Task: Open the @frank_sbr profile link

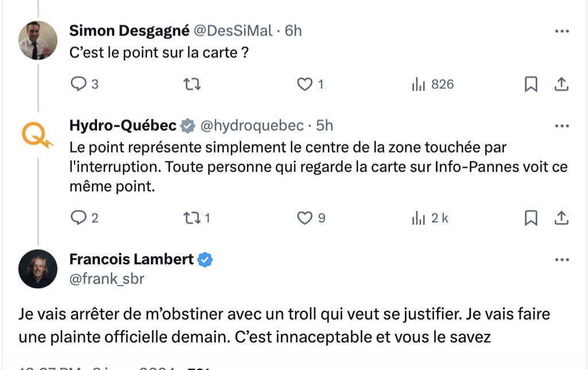Action: [107, 279]
